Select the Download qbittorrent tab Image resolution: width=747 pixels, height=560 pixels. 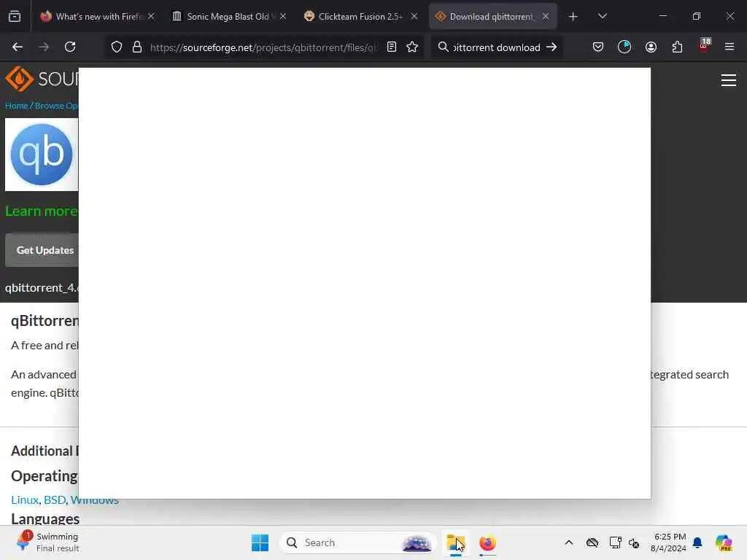(x=492, y=17)
